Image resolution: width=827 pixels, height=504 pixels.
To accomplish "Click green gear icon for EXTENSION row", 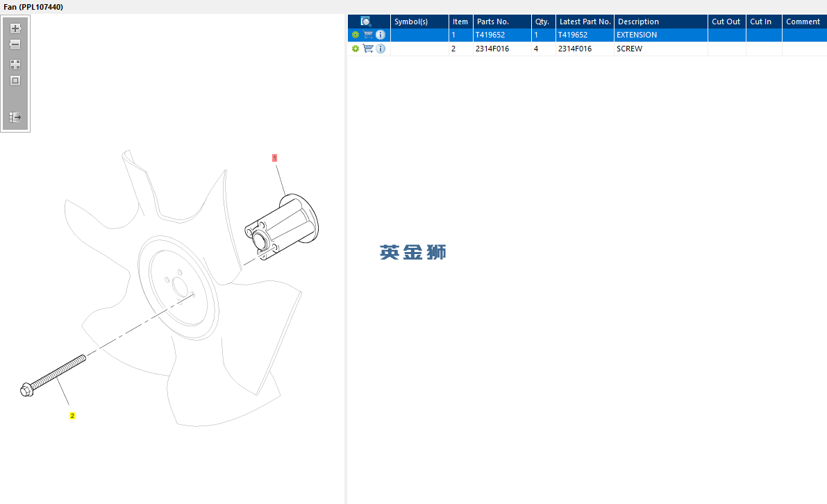I will (356, 35).
